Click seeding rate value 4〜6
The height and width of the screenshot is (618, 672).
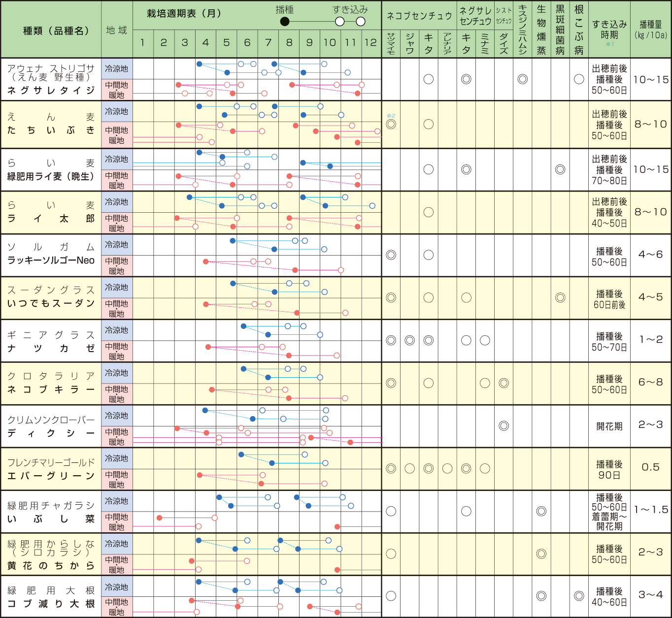click(651, 254)
